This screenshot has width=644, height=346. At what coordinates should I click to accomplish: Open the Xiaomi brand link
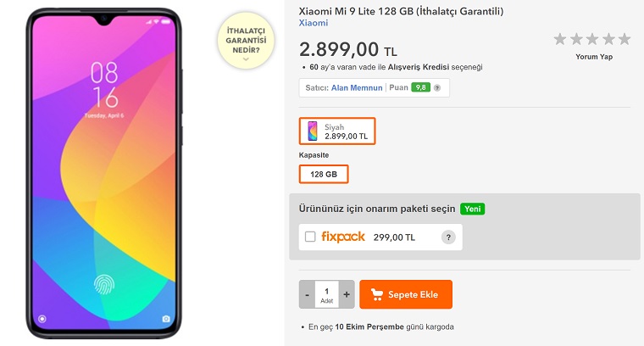(x=313, y=24)
